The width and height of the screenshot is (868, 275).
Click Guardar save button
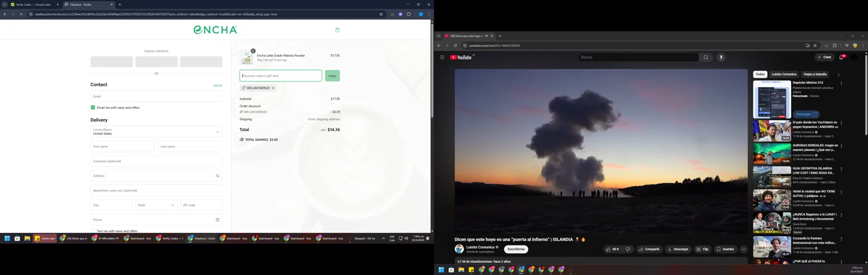click(x=725, y=249)
